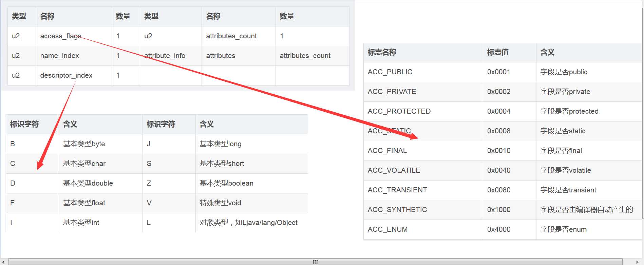Click the flag value 0x4000
This screenshot has width=644, height=265.
coord(499,229)
